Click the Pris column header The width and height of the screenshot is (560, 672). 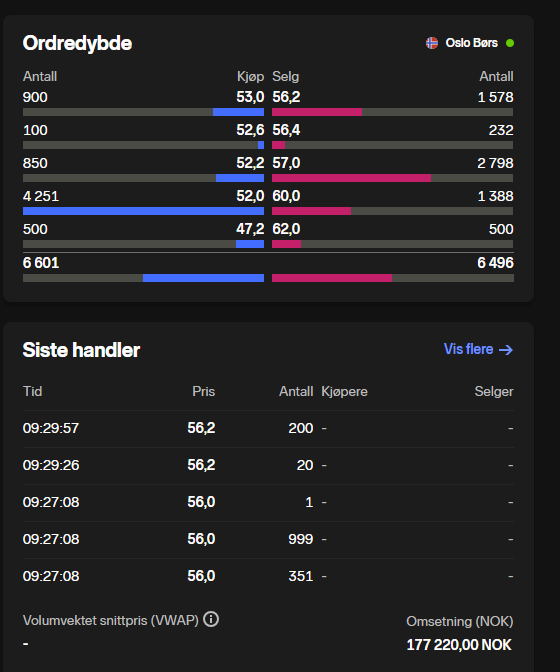coord(204,391)
